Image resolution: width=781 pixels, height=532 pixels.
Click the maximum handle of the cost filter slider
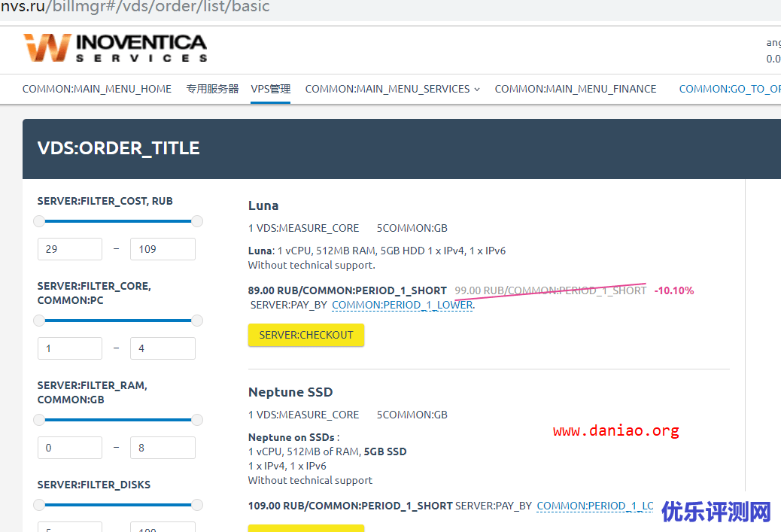point(197,221)
